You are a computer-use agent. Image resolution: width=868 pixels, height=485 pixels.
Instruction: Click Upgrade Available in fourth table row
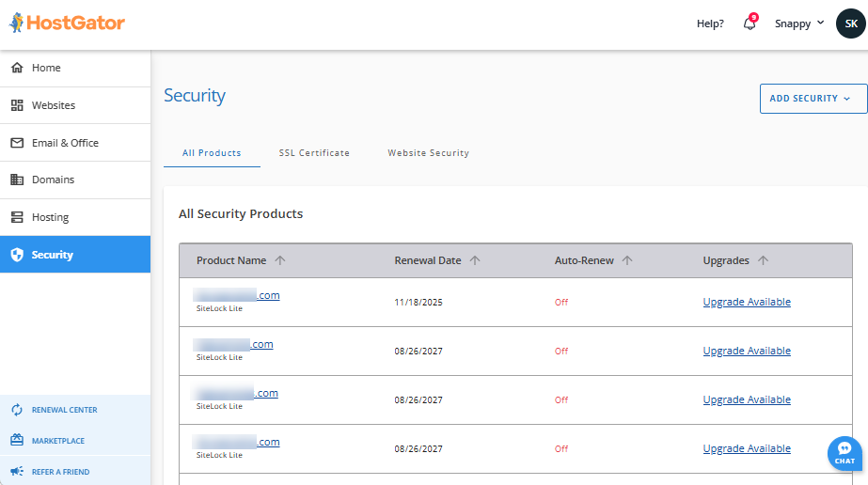coord(747,448)
